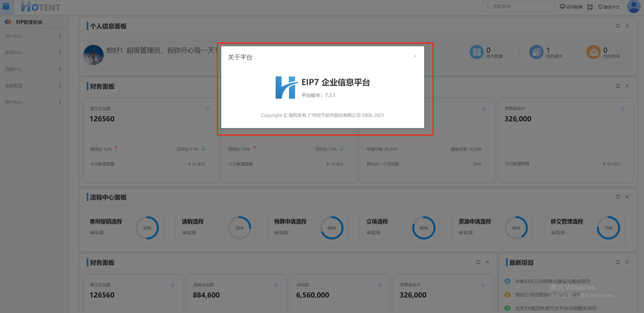Click the ¥ 10,423 今日新增报销 value

335,164
